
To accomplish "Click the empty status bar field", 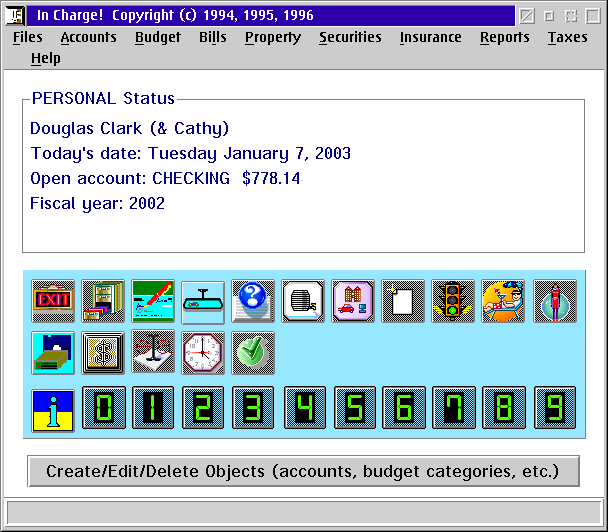I will (x=304, y=513).
